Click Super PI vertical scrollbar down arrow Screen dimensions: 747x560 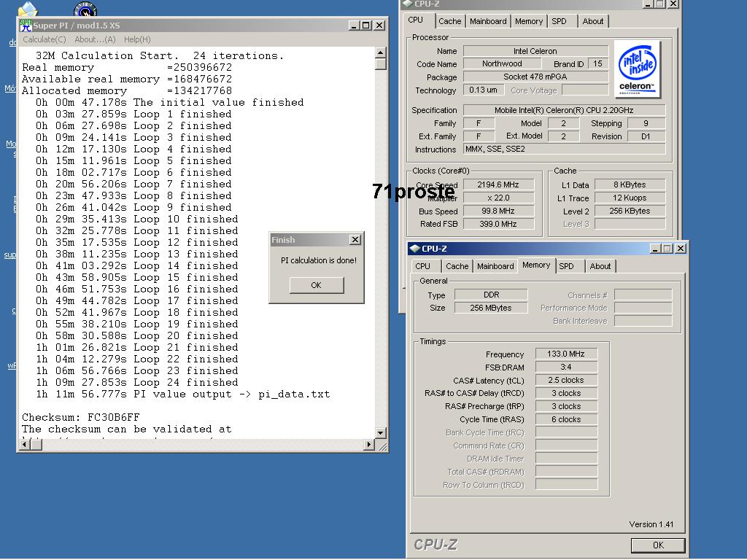[x=381, y=433]
